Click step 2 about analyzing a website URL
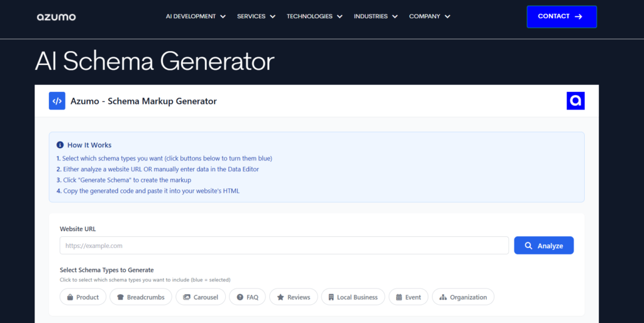Screen dimensions: 644x323 (x=158, y=169)
